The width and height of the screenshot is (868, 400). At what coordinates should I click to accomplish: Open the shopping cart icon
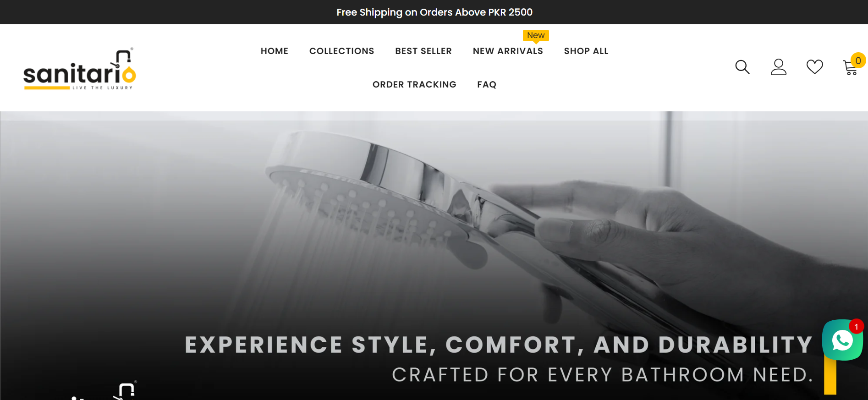tap(851, 68)
